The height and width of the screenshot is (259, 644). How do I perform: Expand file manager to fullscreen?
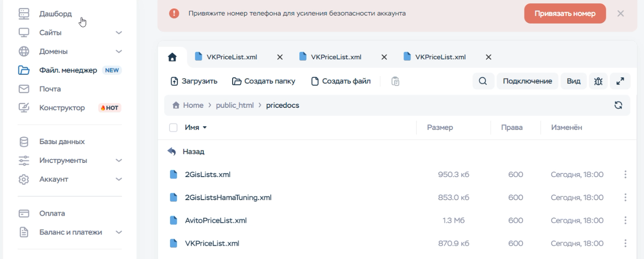[x=620, y=81]
